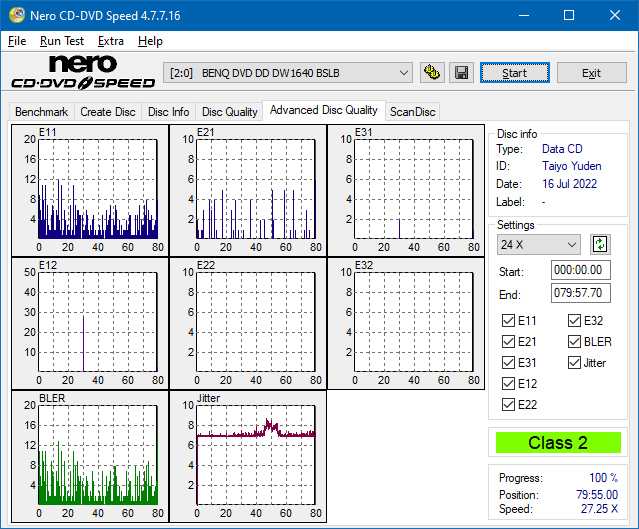Open the BENQ drive selection dropdown

click(288, 73)
